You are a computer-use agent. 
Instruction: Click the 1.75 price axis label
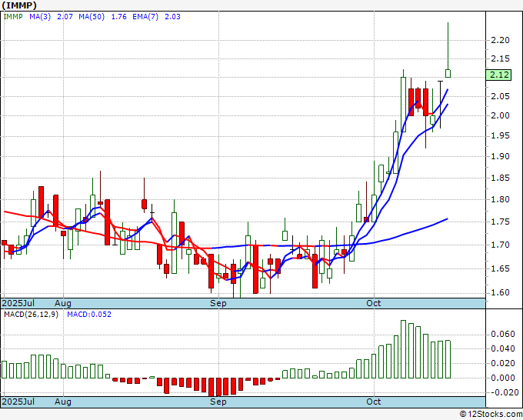point(500,222)
